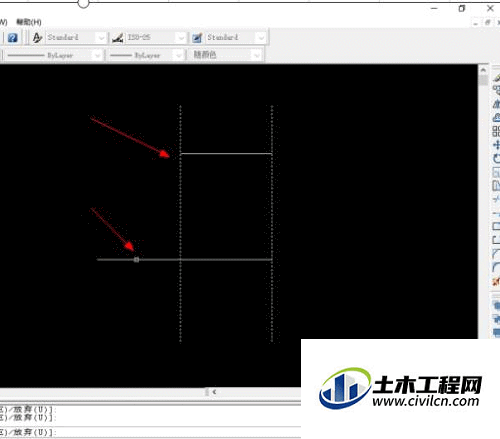Open the Text Style manager icon

coord(37,38)
